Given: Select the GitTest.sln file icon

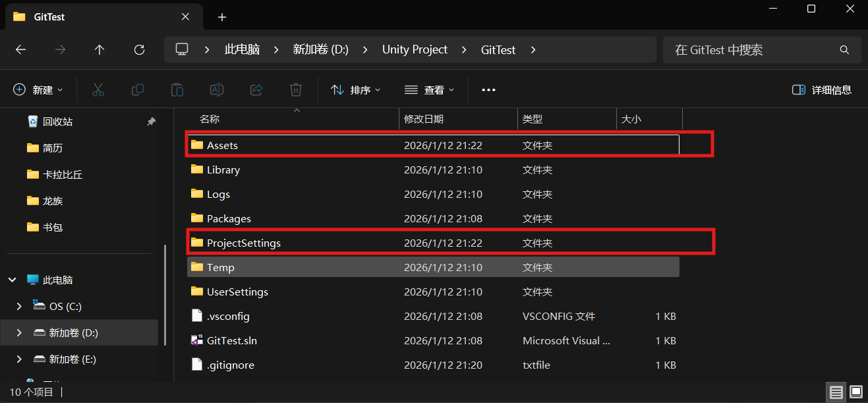Looking at the screenshot, I should [x=196, y=340].
